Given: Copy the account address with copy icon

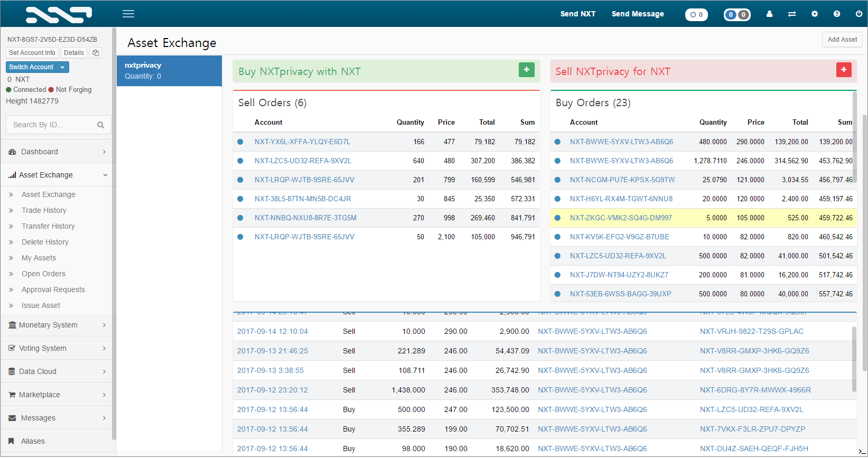Looking at the screenshot, I should click(96, 53).
